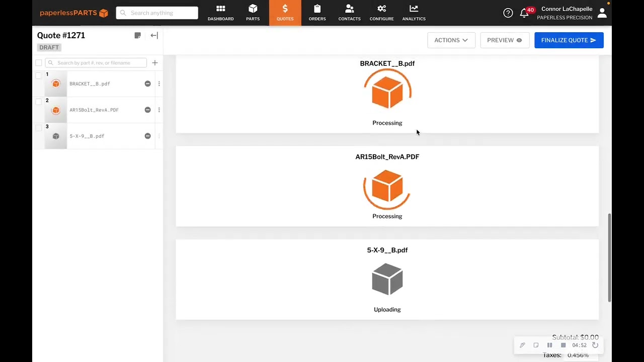This screenshot has height=362, width=644.
Task: Select all parts checkbox
Action: pos(39,63)
